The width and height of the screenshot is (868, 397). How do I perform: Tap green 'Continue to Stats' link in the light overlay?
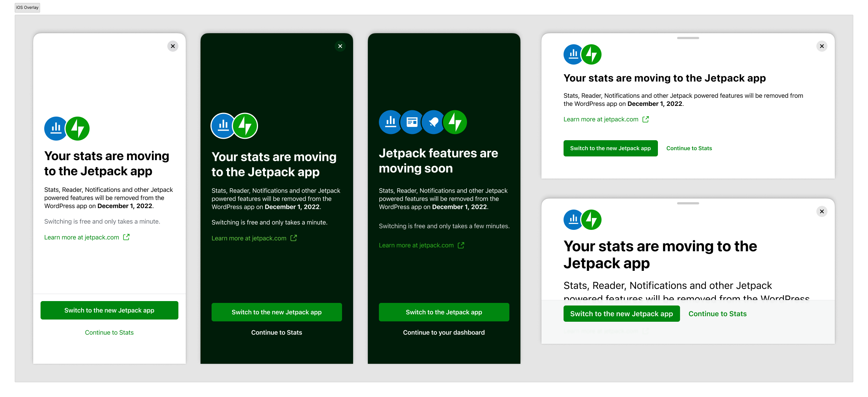[109, 332]
